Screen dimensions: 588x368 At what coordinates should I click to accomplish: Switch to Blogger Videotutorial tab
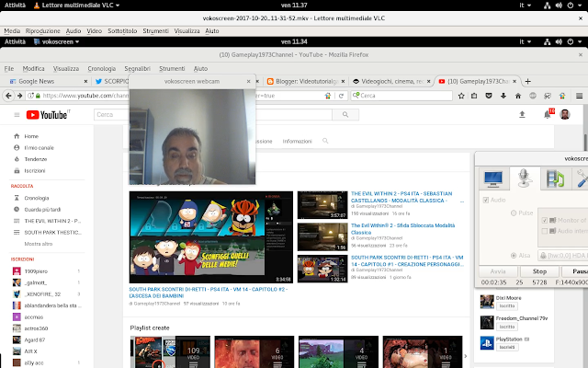coord(306,81)
